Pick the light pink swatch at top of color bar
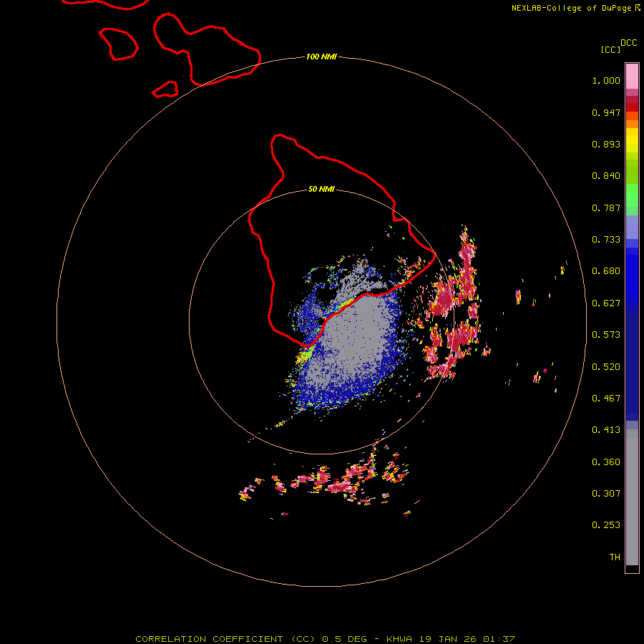The height and width of the screenshot is (644, 644). [x=632, y=77]
